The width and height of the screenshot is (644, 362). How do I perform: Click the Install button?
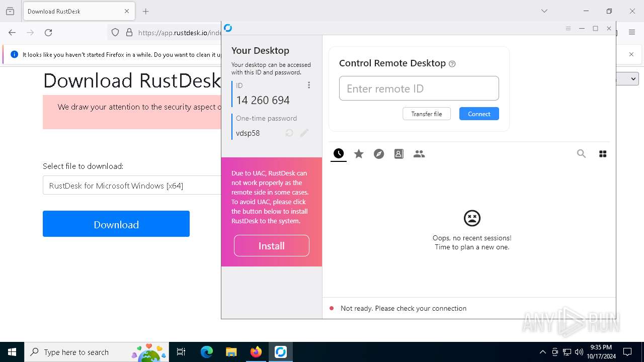coord(272,246)
